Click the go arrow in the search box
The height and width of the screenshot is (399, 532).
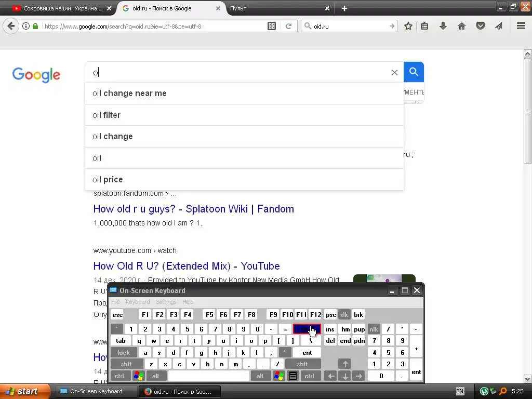(x=392, y=26)
